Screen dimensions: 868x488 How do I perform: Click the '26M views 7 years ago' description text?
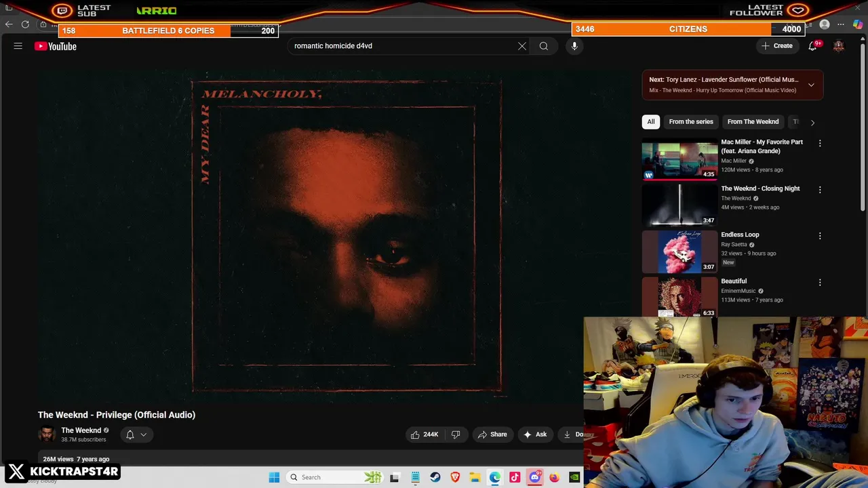tap(76, 459)
